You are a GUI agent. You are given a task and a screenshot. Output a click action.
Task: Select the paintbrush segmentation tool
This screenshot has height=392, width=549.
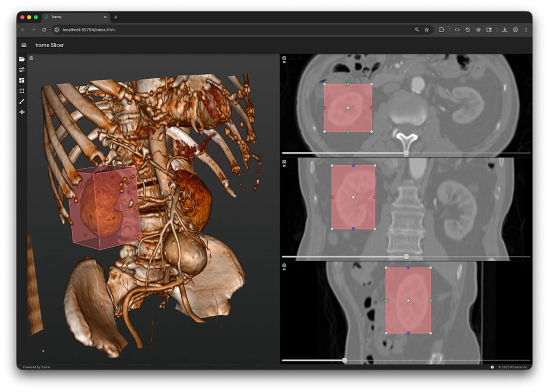[x=21, y=101]
